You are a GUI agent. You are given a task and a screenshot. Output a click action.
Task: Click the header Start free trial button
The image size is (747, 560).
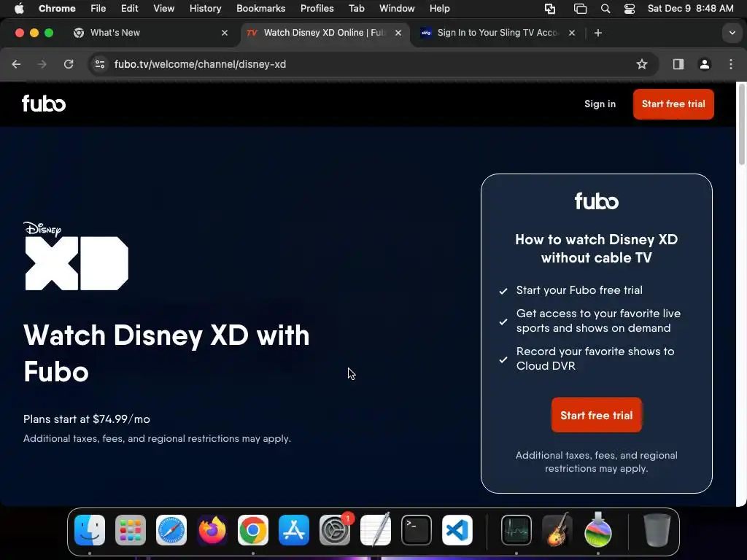point(673,104)
